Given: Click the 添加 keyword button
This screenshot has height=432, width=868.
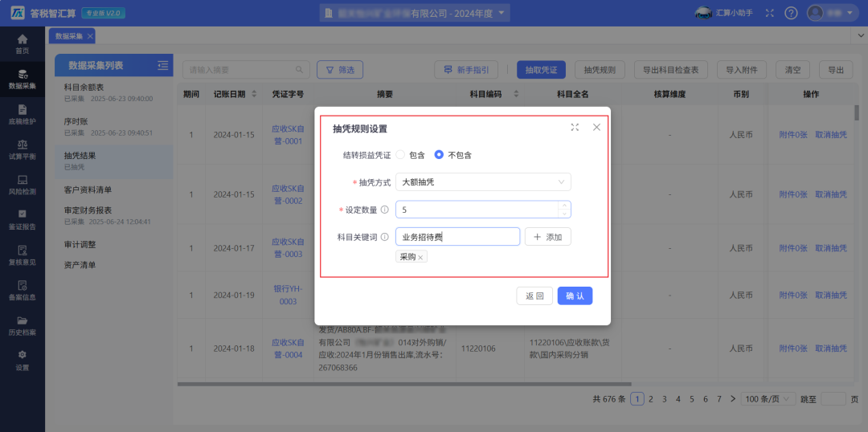Looking at the screenshot, I should pos(548,237).
